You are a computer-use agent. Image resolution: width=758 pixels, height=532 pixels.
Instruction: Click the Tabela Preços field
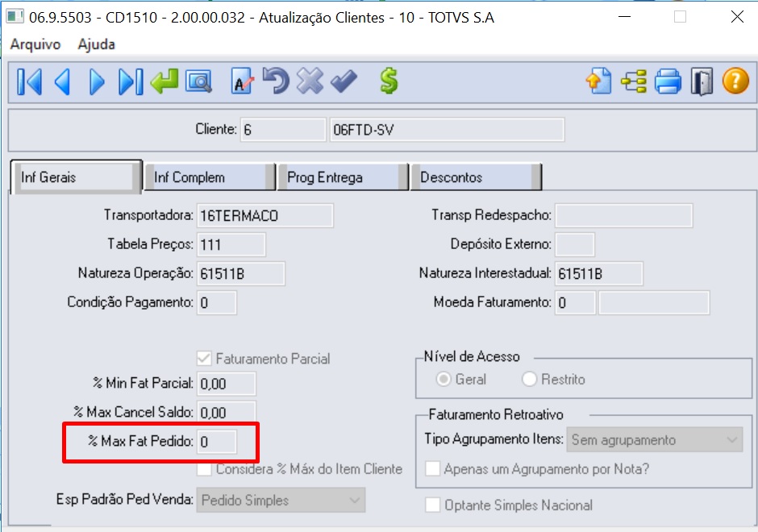pos(231,244)
